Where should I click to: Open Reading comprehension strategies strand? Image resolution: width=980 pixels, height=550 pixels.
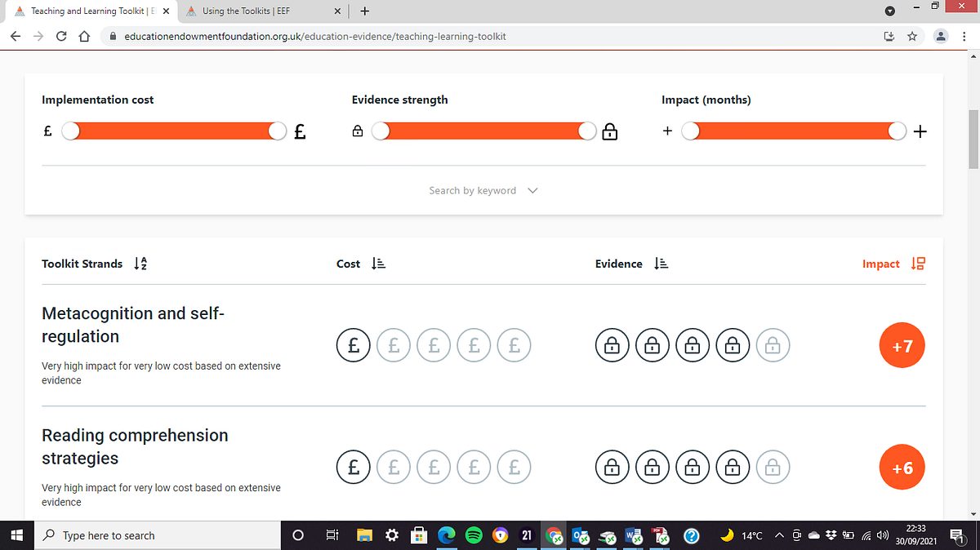(x=135, y=446)
